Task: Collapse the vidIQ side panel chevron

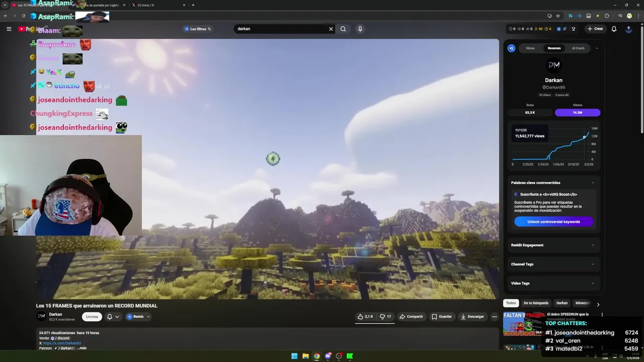Action: coord(597,48)
